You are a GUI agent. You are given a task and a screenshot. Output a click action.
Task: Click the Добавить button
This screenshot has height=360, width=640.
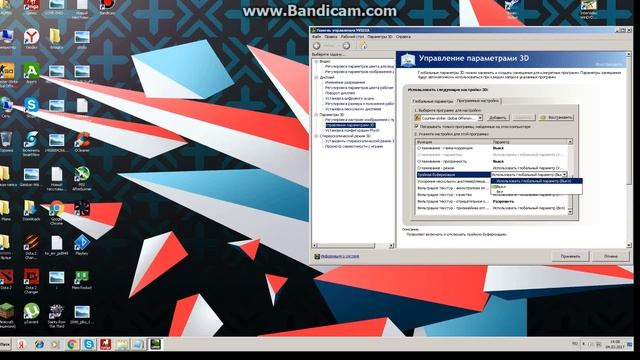click(497, 118)
